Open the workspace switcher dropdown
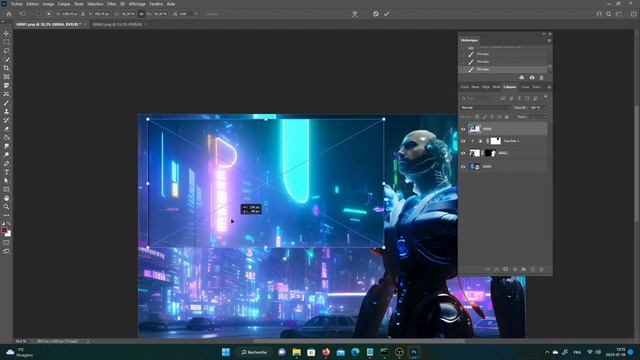 [x=619, y=14]
